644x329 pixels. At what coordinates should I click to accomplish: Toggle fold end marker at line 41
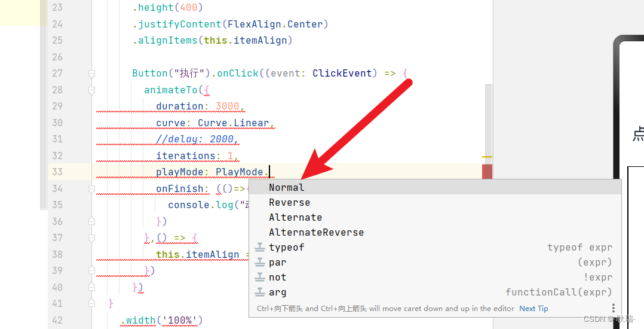(x=91, y=303)
